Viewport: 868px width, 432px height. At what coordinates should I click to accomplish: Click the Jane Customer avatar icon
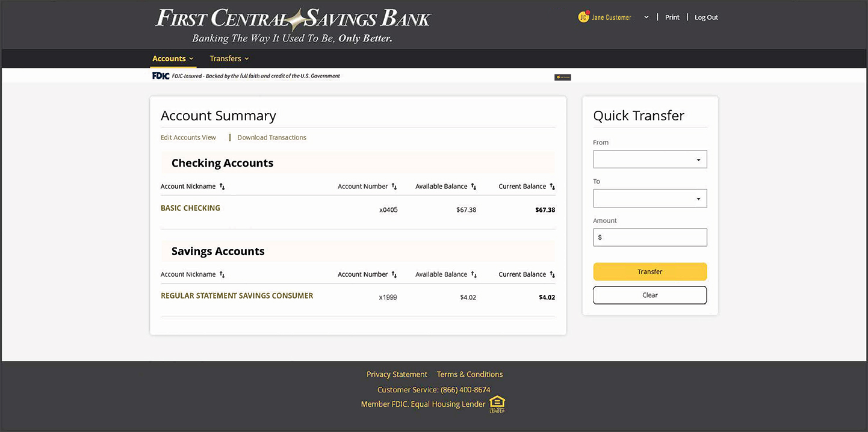click(583, 17)
